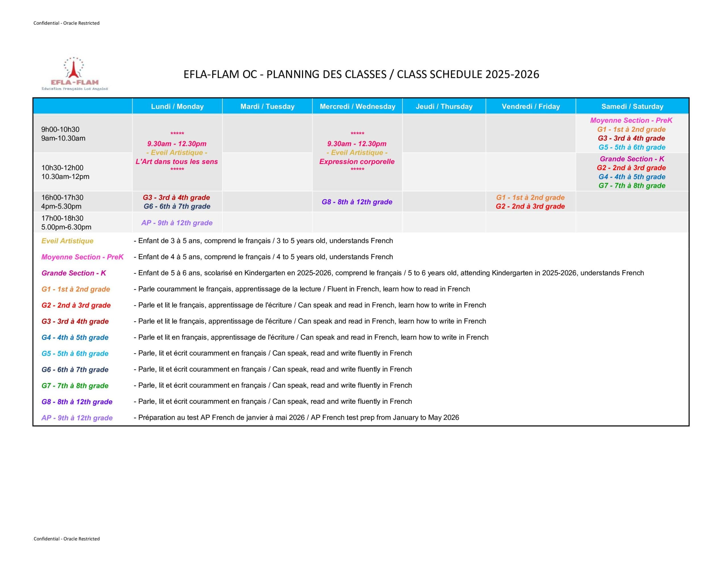Select the 'Parle et lit en français' description for G4
The image size is (728, 562).
pyautogui.click(x=311, y=337)
